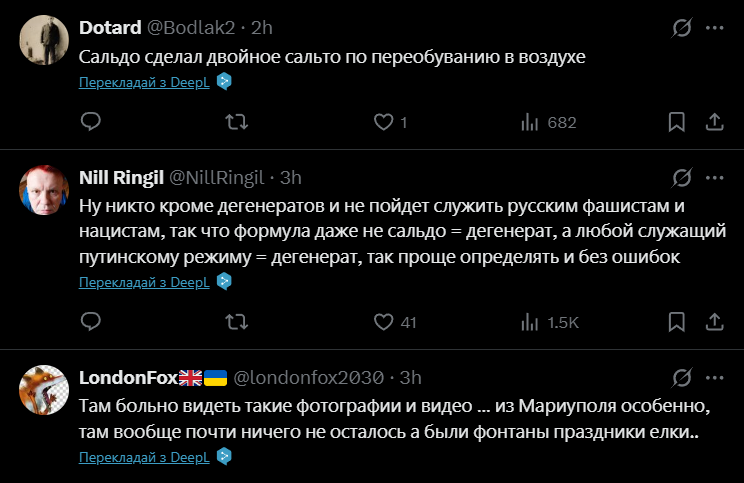Click Grok icon on Dotard's tweet

click(x=682, y=28)
